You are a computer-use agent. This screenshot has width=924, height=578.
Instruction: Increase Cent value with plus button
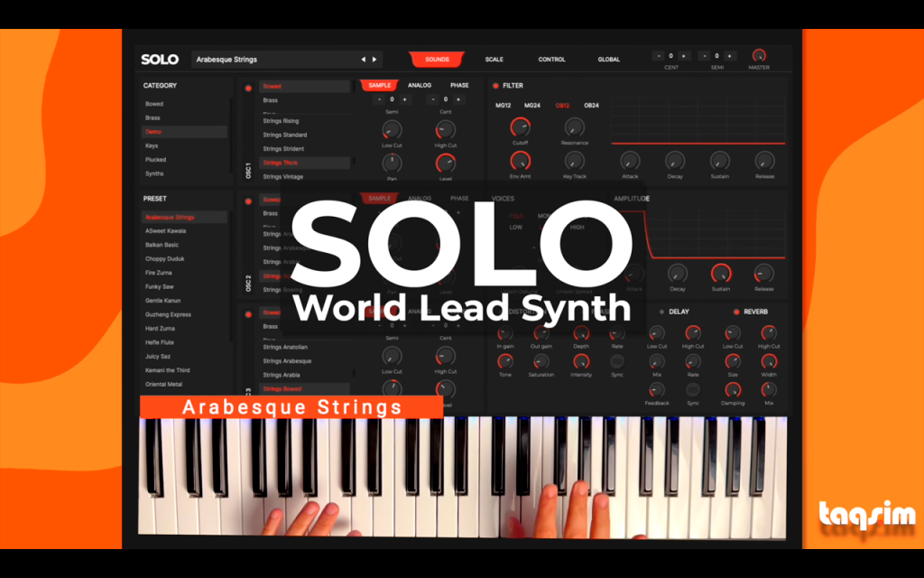pyautogui.click(x=684, y=56)
